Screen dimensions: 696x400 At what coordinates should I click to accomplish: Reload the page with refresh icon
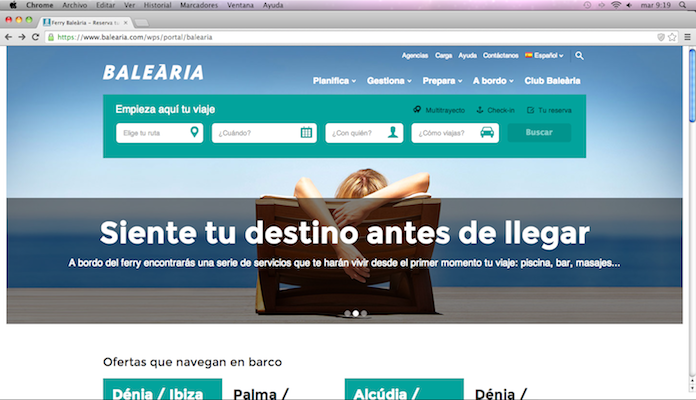[36, 37]
